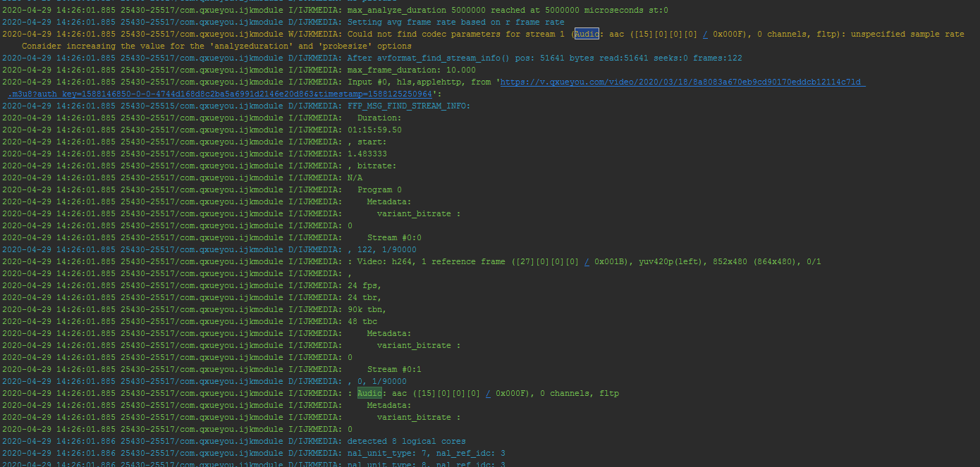Click the 'max_frame_duration: 10.000' entry
This screenshot has width=980, height=467.
tap(411, 70)
